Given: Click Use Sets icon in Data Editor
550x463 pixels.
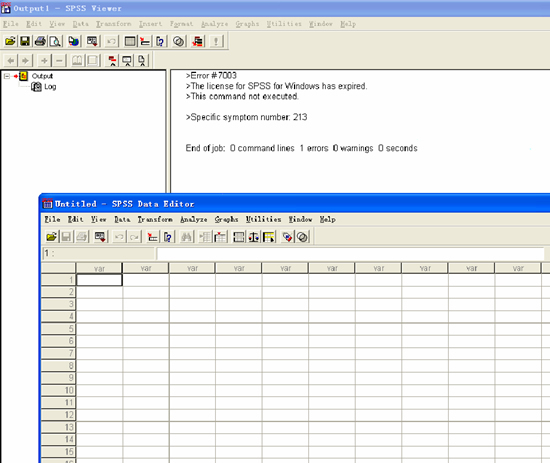Looking at the screenshot, I should pyautogui.click(x=302, y=237).
